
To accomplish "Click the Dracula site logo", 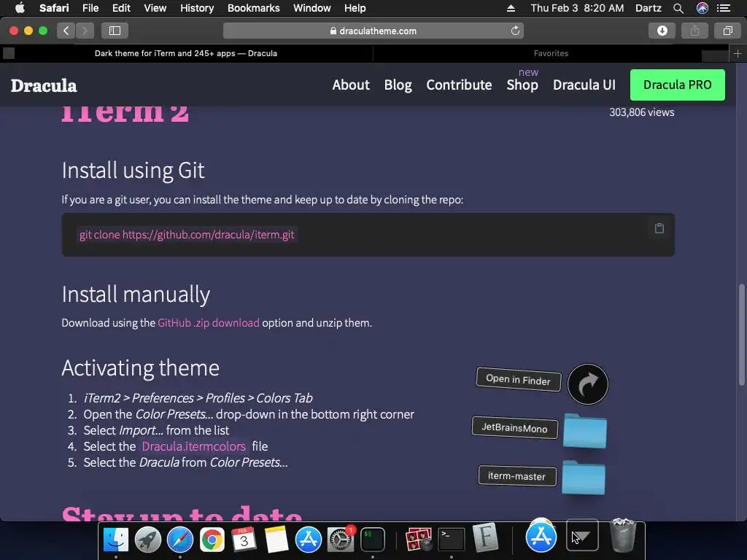I will (44, 86).
